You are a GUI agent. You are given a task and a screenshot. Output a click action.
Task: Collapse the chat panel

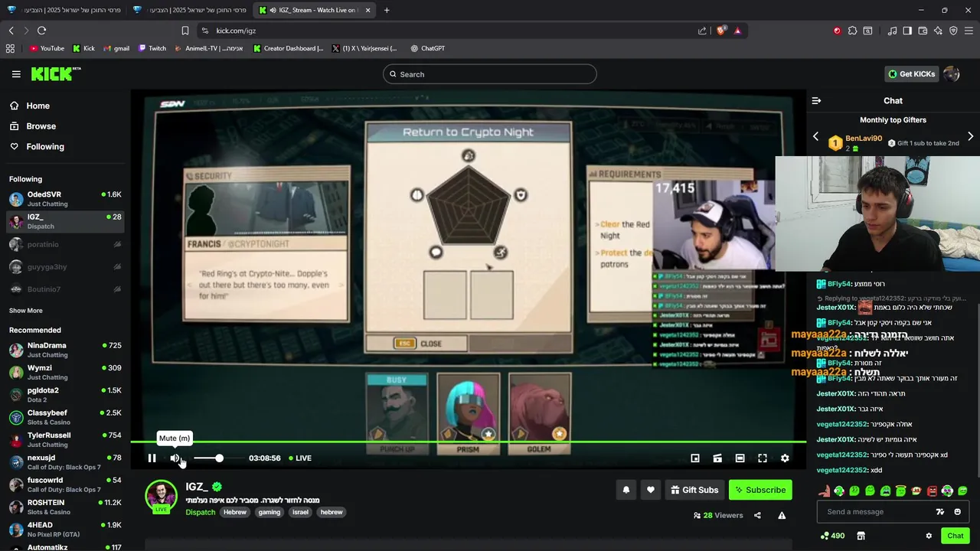coord(816,100)
